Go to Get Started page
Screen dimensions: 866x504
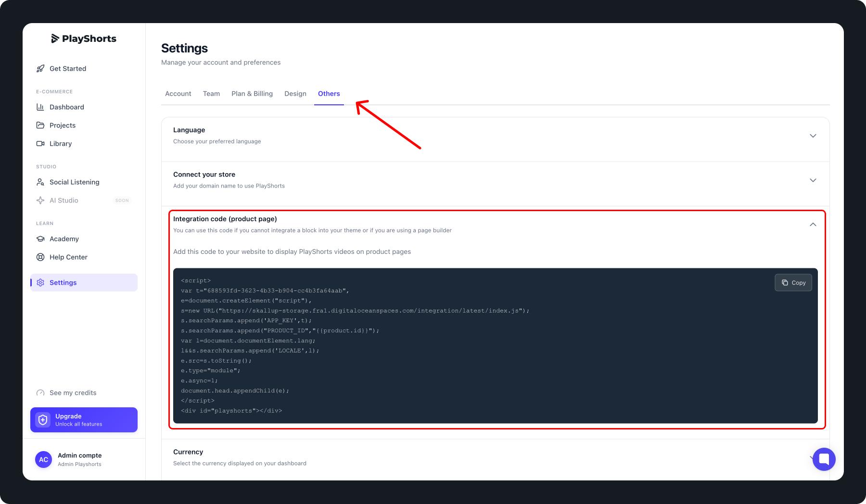tap(84, 68)
